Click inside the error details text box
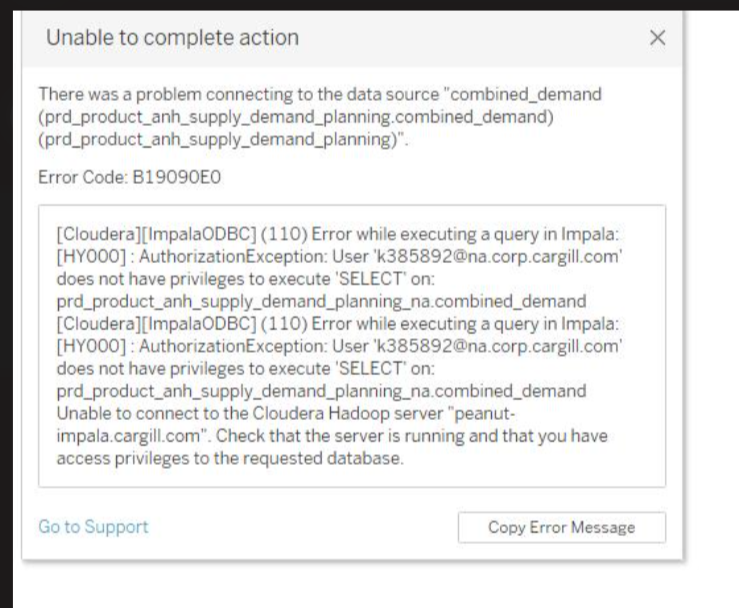Viewport: 739px width, 608px height. (351, 345)
